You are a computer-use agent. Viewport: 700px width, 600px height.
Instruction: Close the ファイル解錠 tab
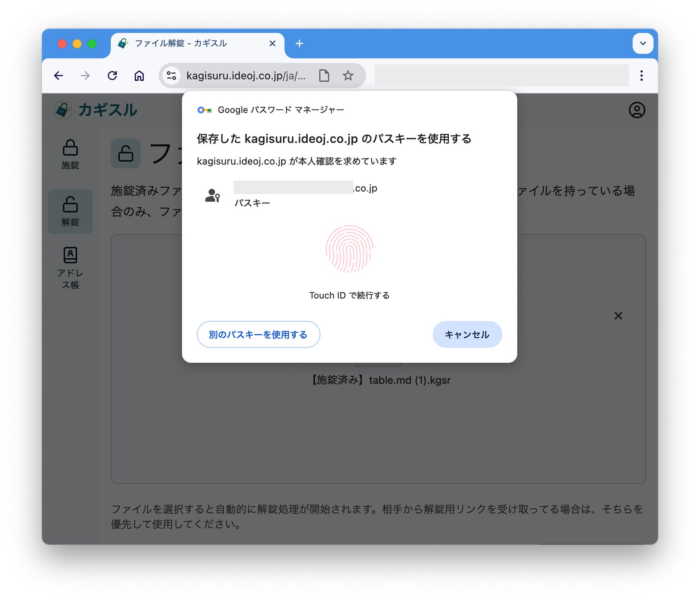pyautogui.click(x=273, y=44)
